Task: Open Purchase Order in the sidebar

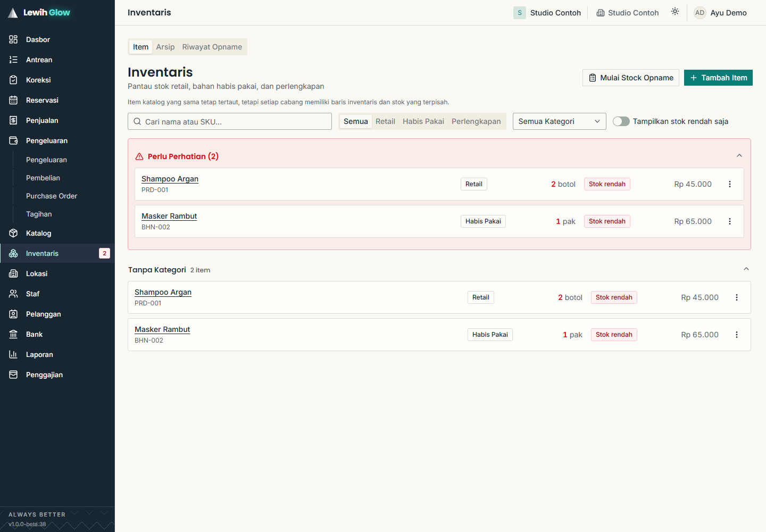Action: [x=52, y=196]
